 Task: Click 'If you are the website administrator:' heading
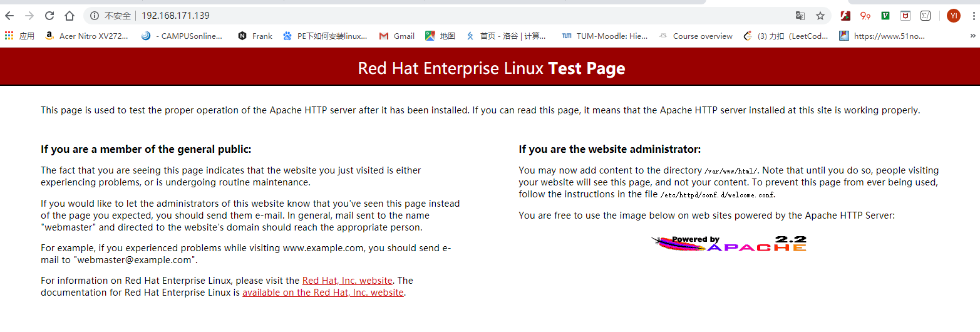click(610, 149)
